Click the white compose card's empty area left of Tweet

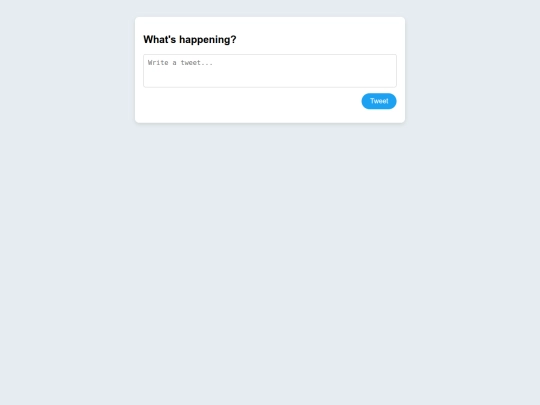click(251, 101)
